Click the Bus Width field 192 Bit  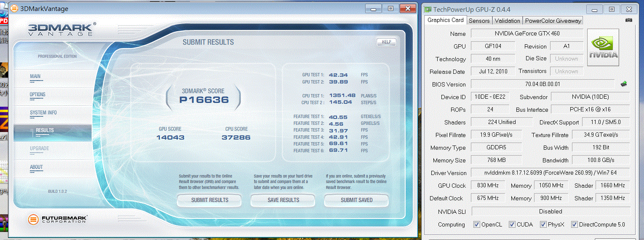click(601, 147)
